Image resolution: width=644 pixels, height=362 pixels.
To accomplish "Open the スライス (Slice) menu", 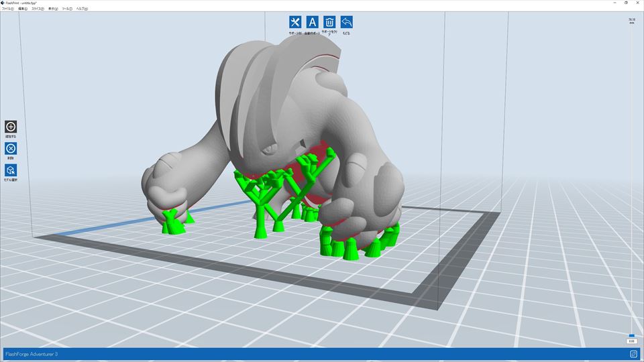I will coord(38,9).
